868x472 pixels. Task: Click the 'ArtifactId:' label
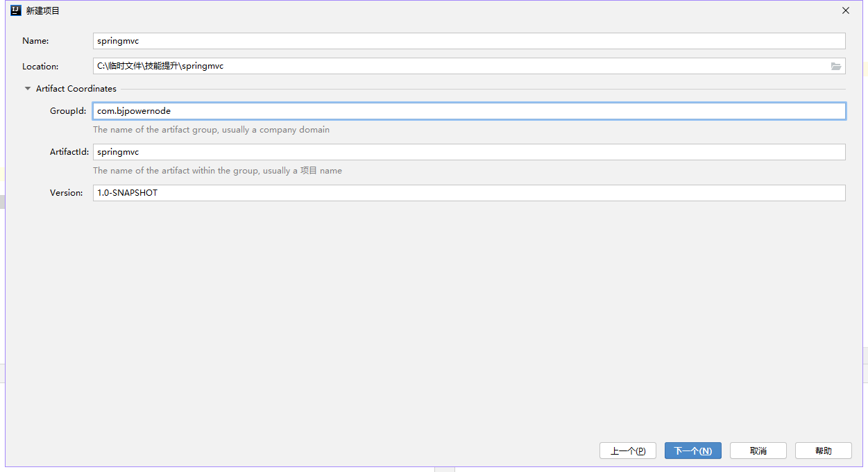pos(69,152)
